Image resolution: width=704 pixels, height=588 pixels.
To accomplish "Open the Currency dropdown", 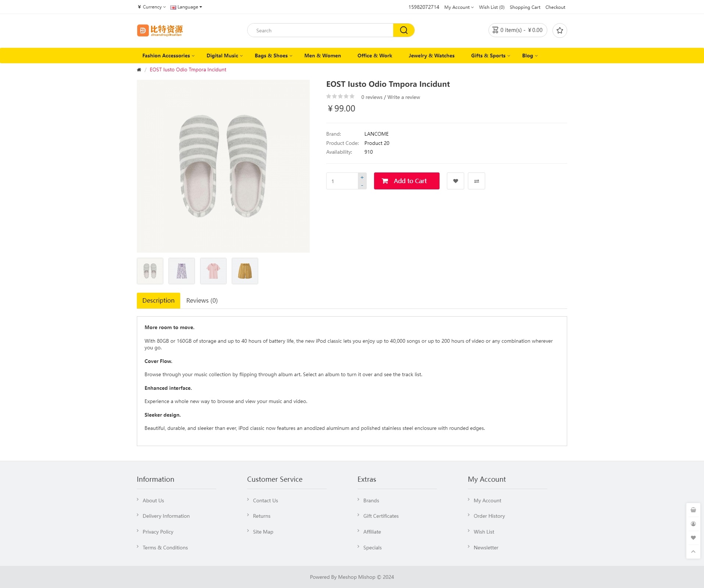I will click(152, 7).
